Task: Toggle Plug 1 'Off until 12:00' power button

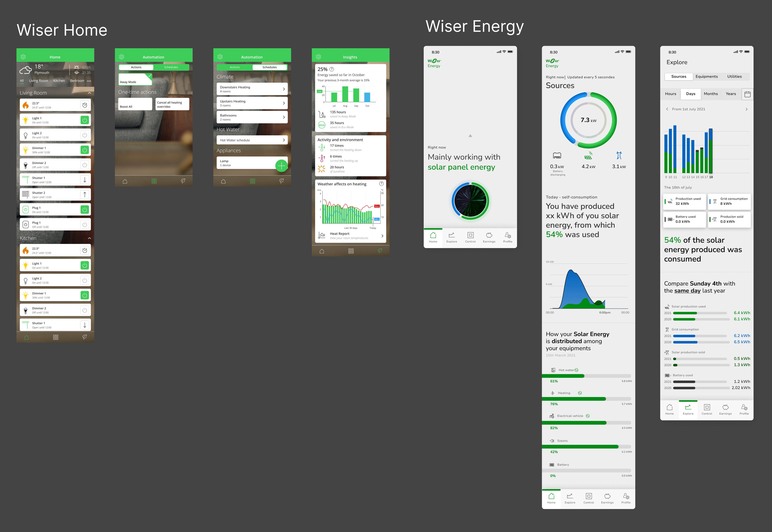Action: click(85, 225)
